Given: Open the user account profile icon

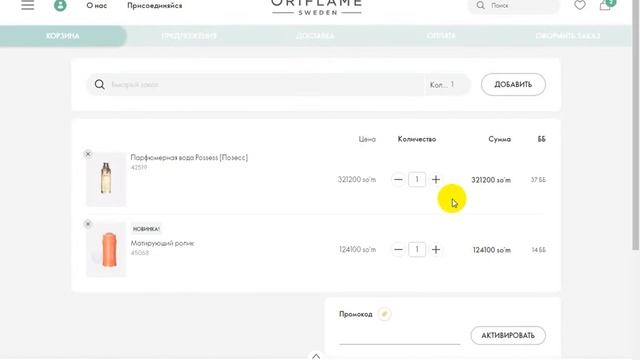Looking at the screenshot, I should [x=60, y=5].
